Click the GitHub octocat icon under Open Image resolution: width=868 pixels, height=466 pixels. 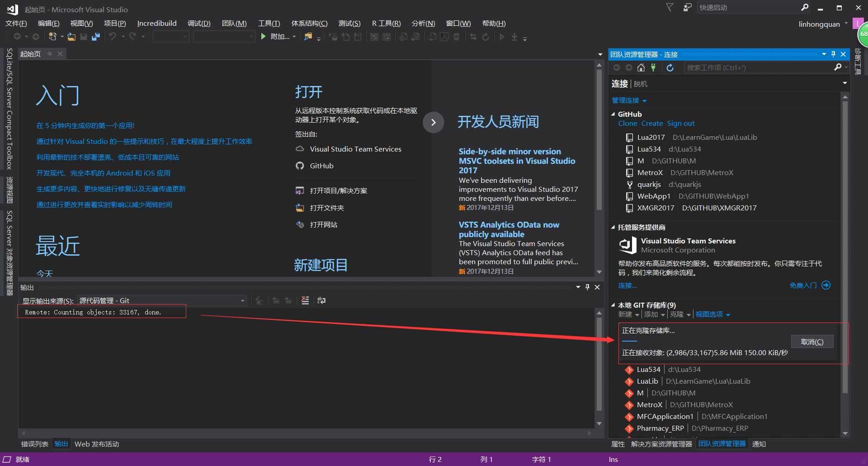(300, 166)
